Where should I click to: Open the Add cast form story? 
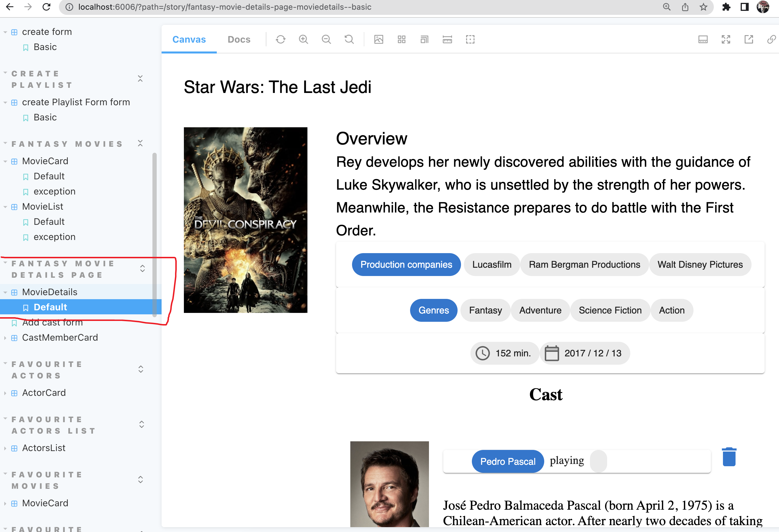tap(52, 322)
